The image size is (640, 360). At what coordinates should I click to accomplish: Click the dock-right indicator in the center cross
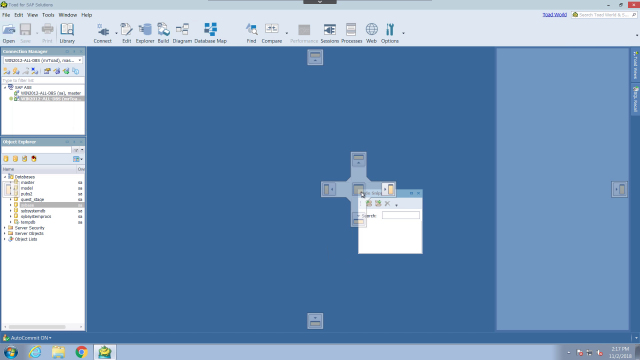click(x=389, y=189)
